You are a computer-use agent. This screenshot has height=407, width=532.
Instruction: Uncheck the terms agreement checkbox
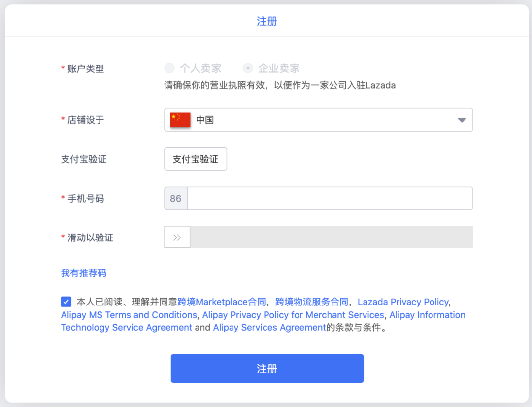(x=66, y=302)
